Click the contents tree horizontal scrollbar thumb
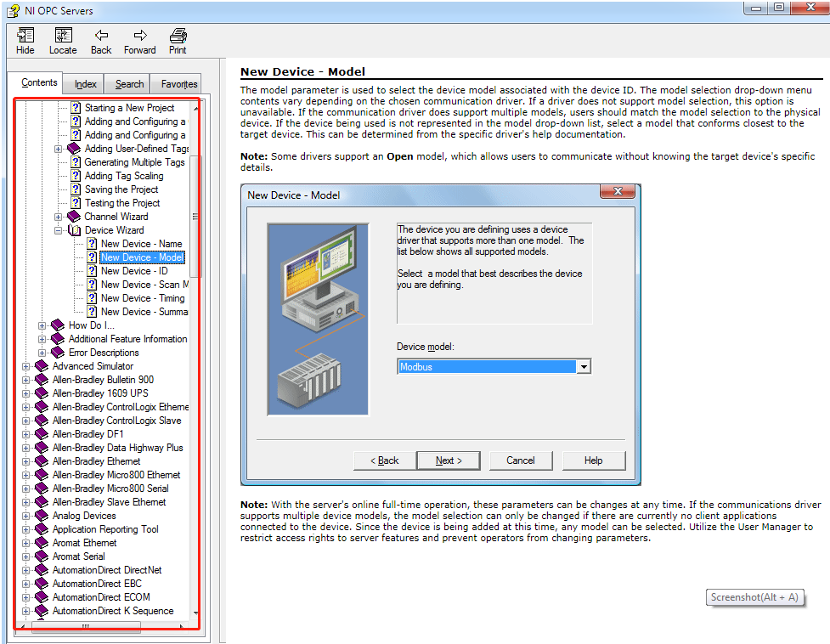This screenshot has height=644, width=830. 86,626
